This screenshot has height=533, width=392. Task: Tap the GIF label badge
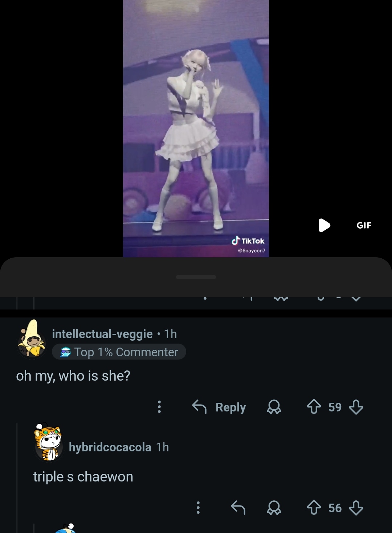pos(364,225)
